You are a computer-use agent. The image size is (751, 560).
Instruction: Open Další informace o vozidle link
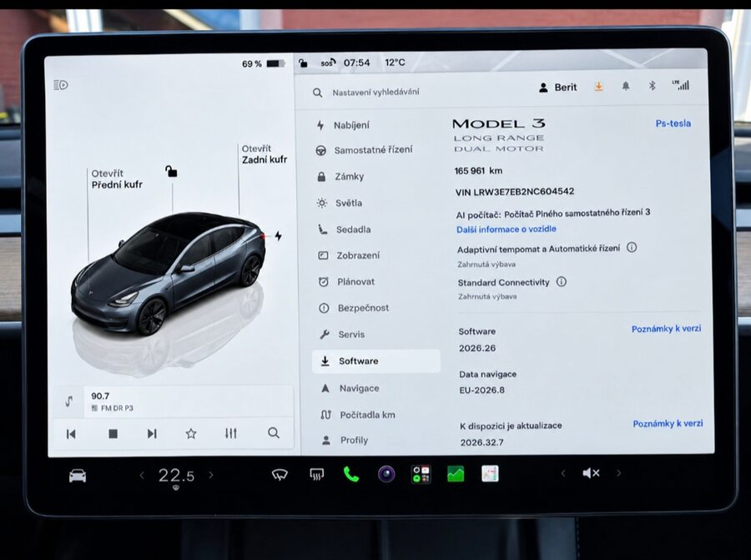coord(507,230)
